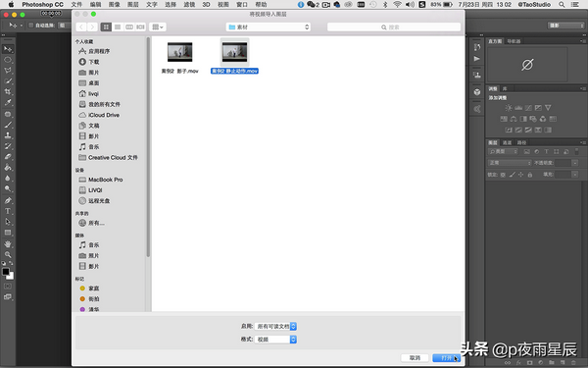Open the History panel icon
Screen dimensions: 588x368
tap(477, 47)
